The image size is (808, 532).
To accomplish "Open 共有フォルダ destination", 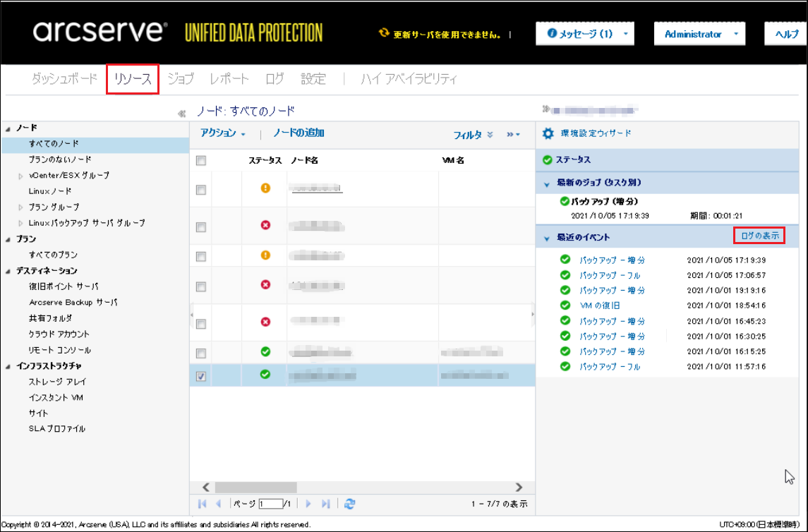I will pos(50,318).
